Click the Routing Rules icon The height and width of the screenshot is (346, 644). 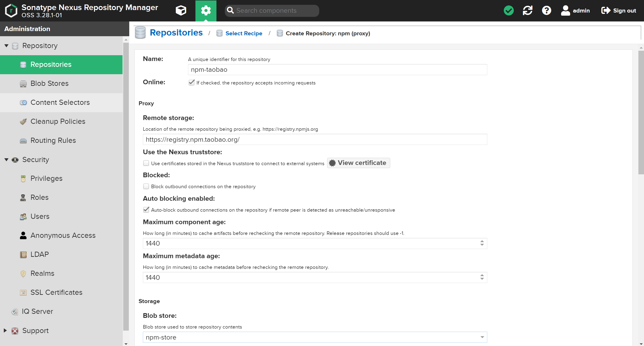tap(23, 141)
